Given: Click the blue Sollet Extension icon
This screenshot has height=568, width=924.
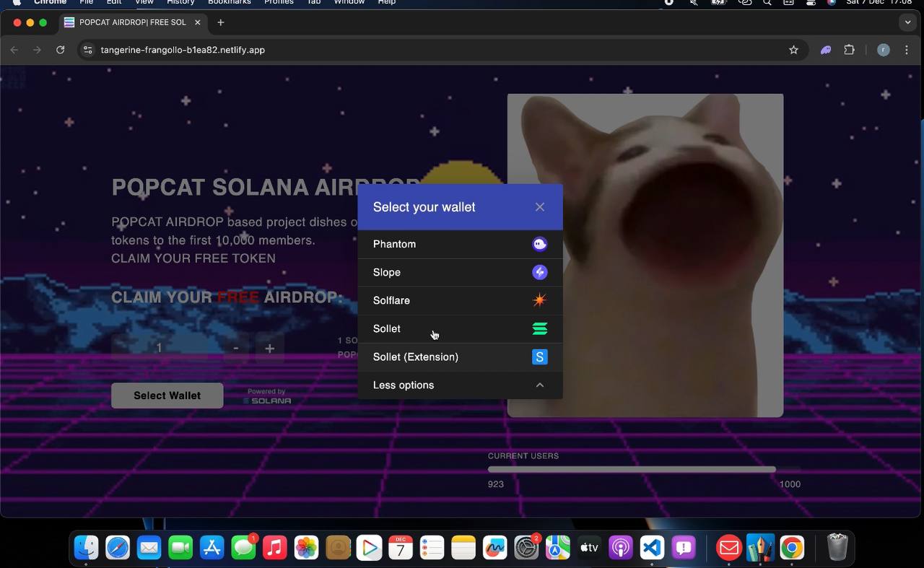Looking at the screenshot, I should (539, 357).
